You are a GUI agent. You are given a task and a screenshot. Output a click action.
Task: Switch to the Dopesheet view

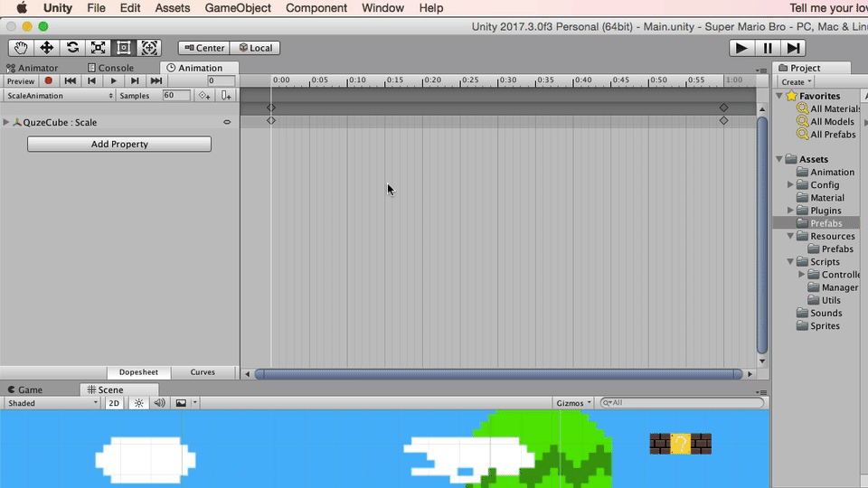click(138, 372)
